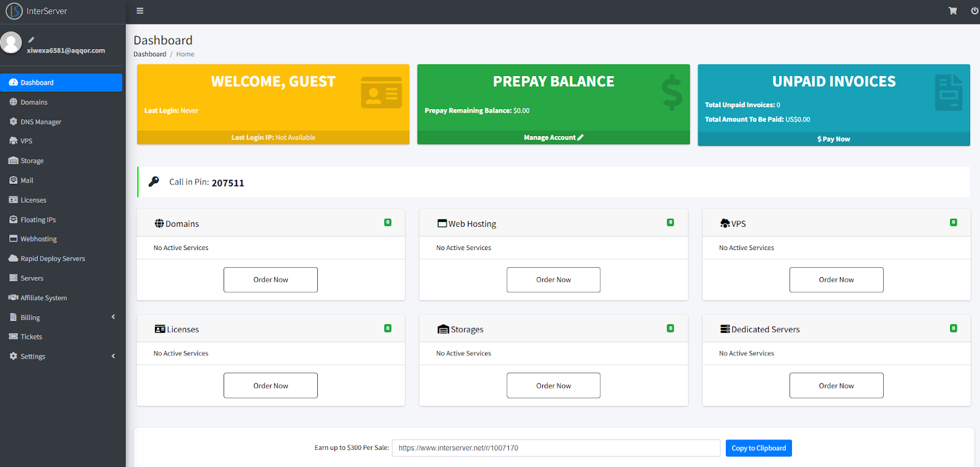
Task: Open Affiliate System in the sidebar
Action: point(61,298)
